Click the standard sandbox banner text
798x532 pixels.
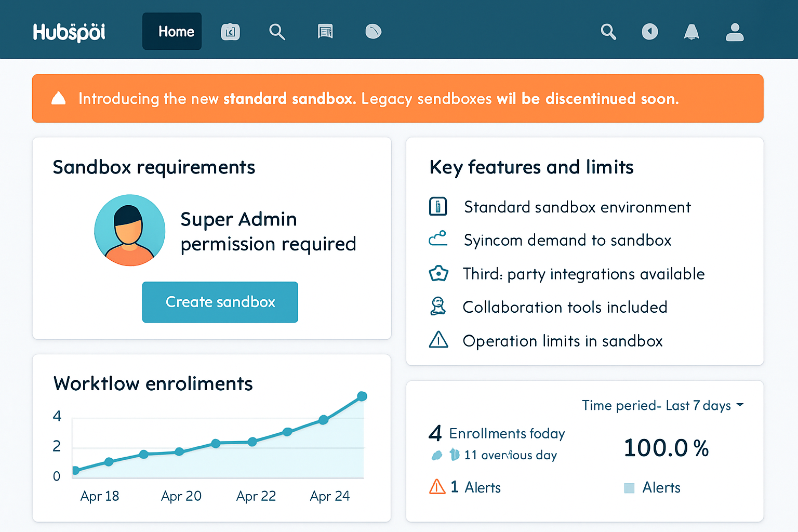pos(379,99)
